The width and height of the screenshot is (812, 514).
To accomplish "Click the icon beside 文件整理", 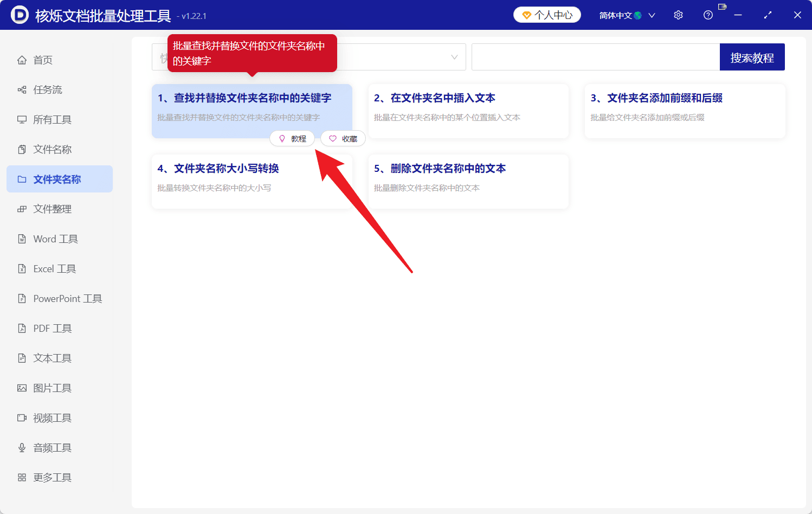I will [22, 209].
